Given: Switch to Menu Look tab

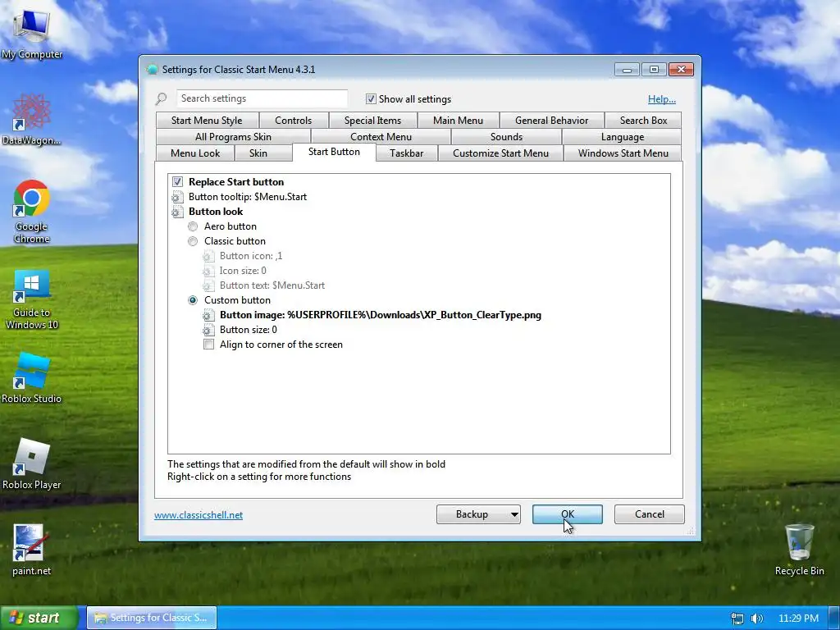Looking at the screenshot, I should (x=195, y=153).
